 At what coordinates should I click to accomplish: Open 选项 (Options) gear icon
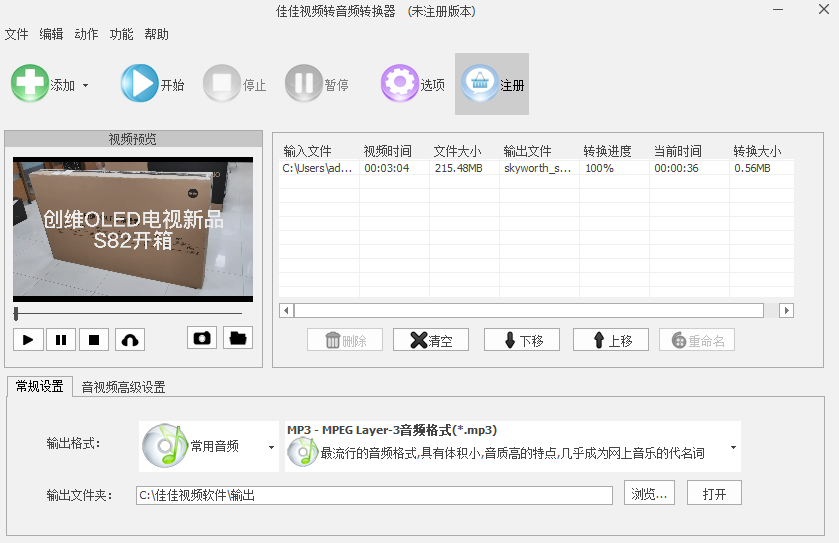[x=399, y=84]
